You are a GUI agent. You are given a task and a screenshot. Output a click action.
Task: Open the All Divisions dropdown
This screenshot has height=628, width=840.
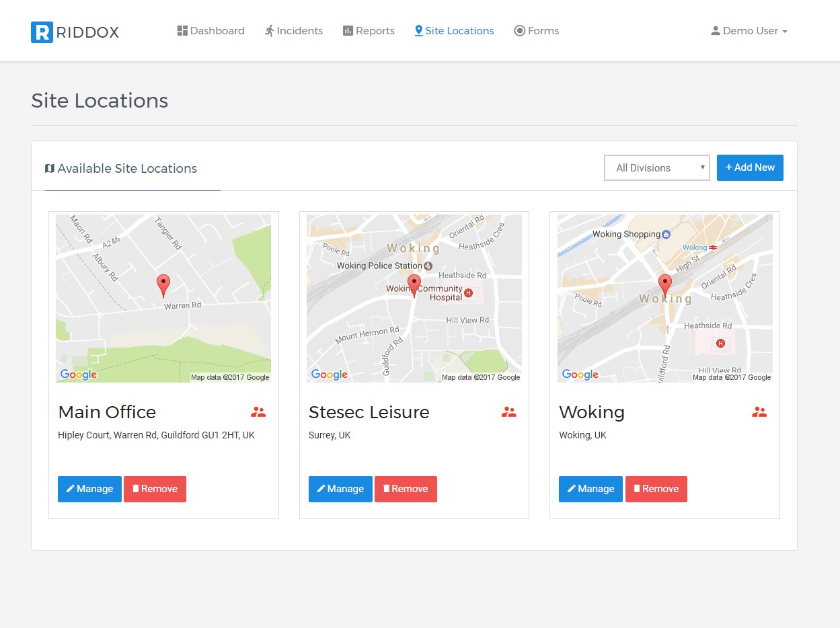[x=657, y=168]
